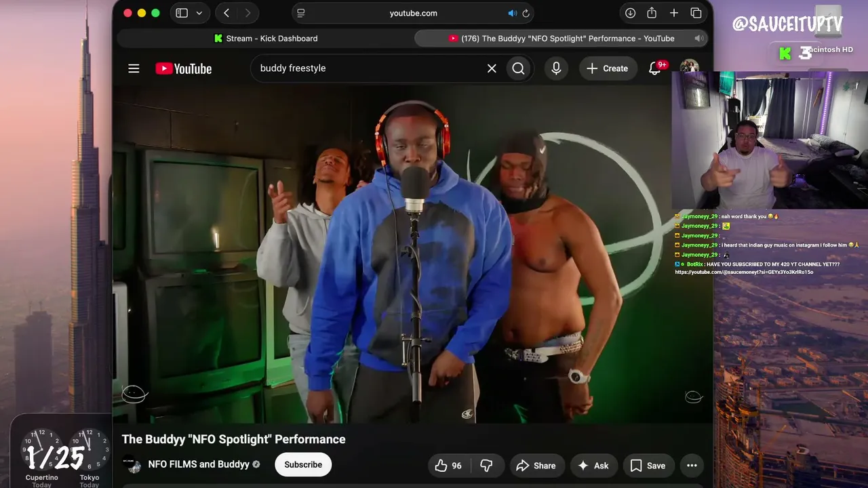Click the youtube.com/@saucemoneyt chat link
This screenshot has width=868, height=488.
click(744, 272)
